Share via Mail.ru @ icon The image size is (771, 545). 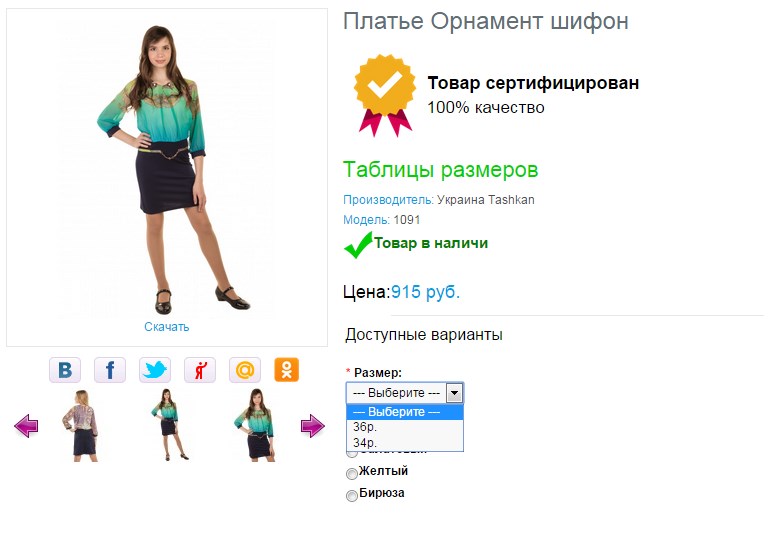(245, 370)
